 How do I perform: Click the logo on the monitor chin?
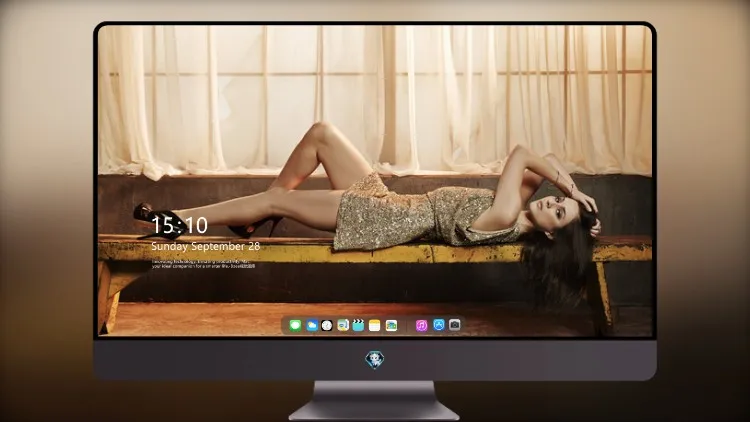click(x=375, y=360)
